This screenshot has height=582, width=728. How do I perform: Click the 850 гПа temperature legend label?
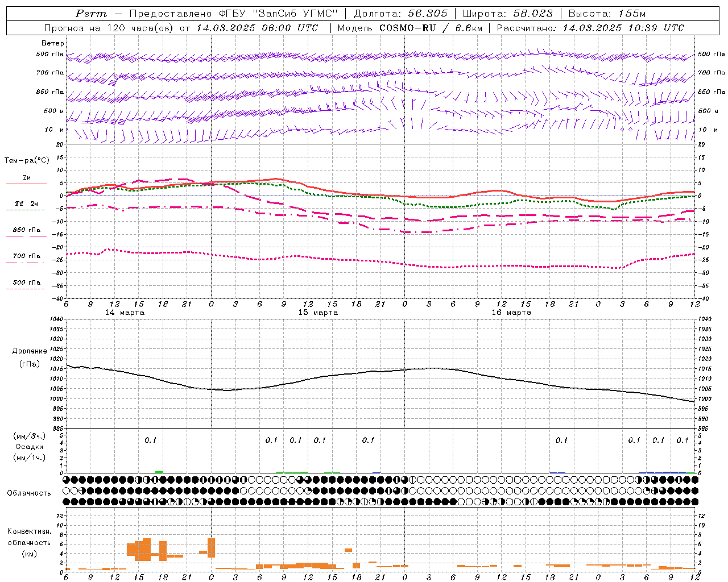point(27,230)
